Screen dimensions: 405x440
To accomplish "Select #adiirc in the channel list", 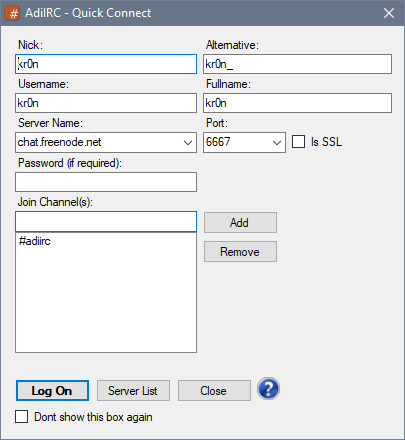I will click(x=35, y=241).
